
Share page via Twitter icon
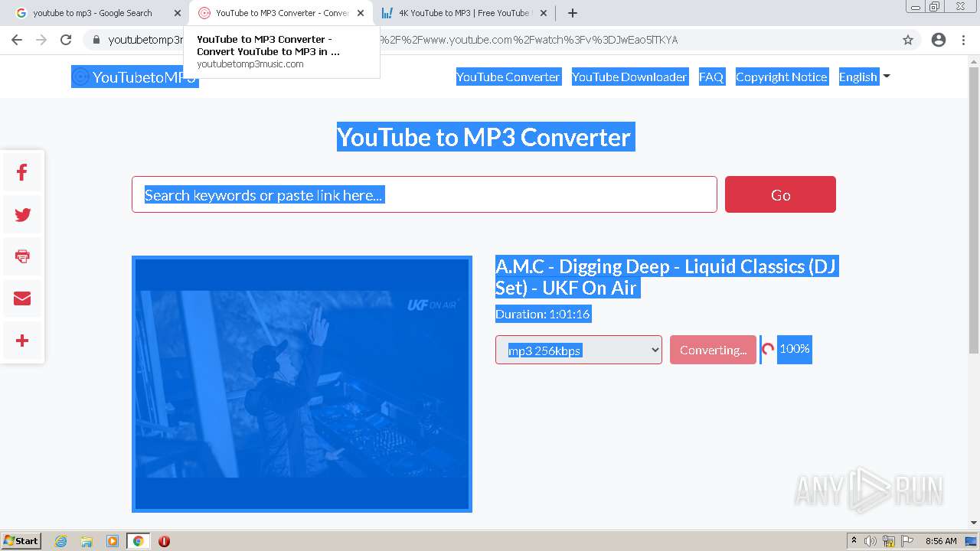pos(22,215)
